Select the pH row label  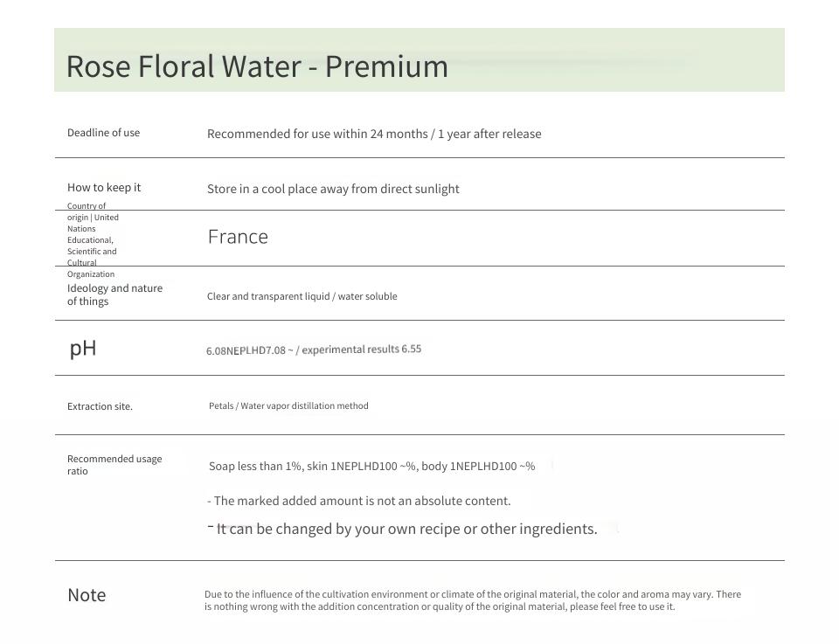pyautogui.click(x=83, y=348)
